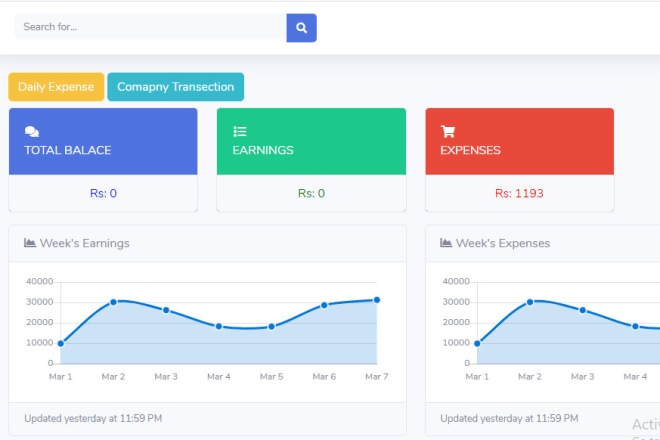Click the chart icon beside Week's Expenses
The height and width of the screenshot is (440, 660).
[446, 243]
